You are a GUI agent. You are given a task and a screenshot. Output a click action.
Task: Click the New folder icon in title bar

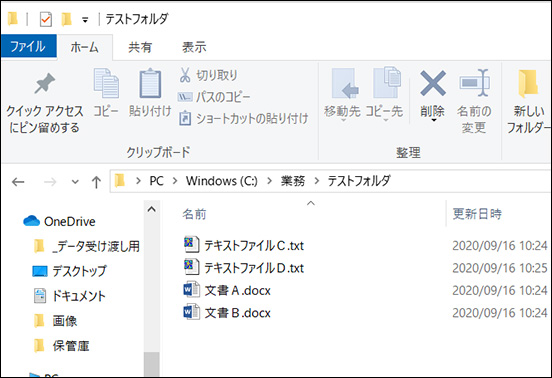coord(66,19)
